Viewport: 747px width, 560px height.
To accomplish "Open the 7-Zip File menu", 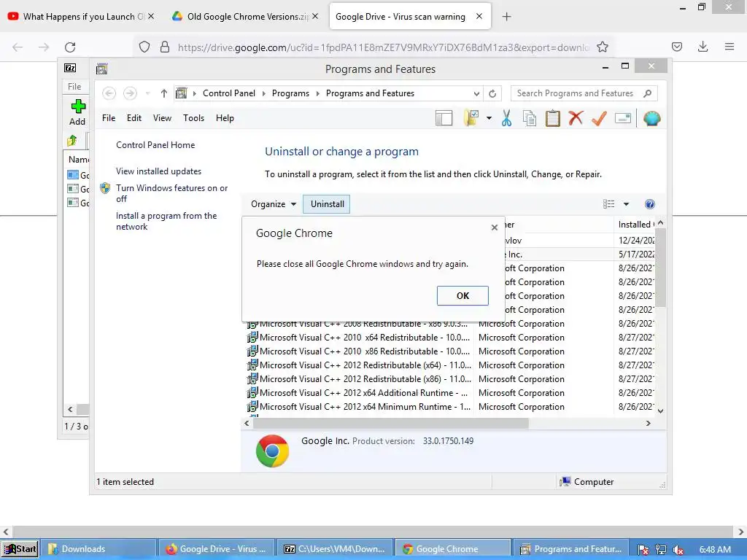I will (x=74, y=87).
